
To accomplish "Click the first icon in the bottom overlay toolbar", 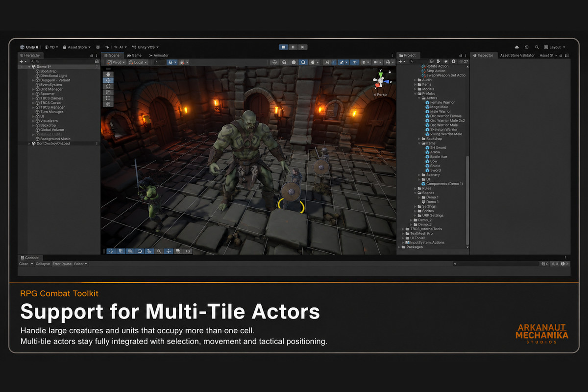I will pyautogui.click(x=111, y=251).
